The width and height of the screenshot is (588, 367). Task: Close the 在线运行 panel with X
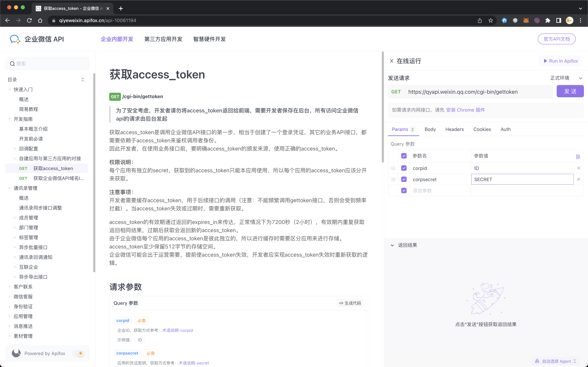pos(392,61)
